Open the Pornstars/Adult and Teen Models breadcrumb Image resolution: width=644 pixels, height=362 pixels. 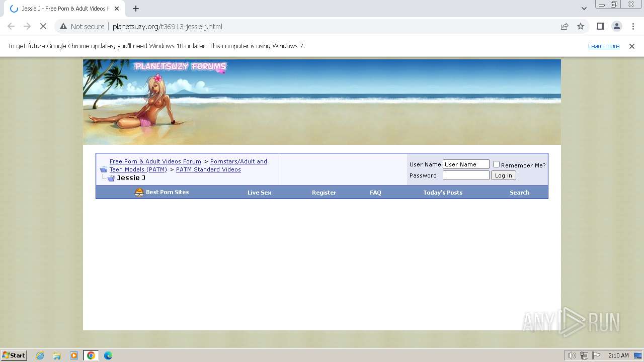[188, 165]
